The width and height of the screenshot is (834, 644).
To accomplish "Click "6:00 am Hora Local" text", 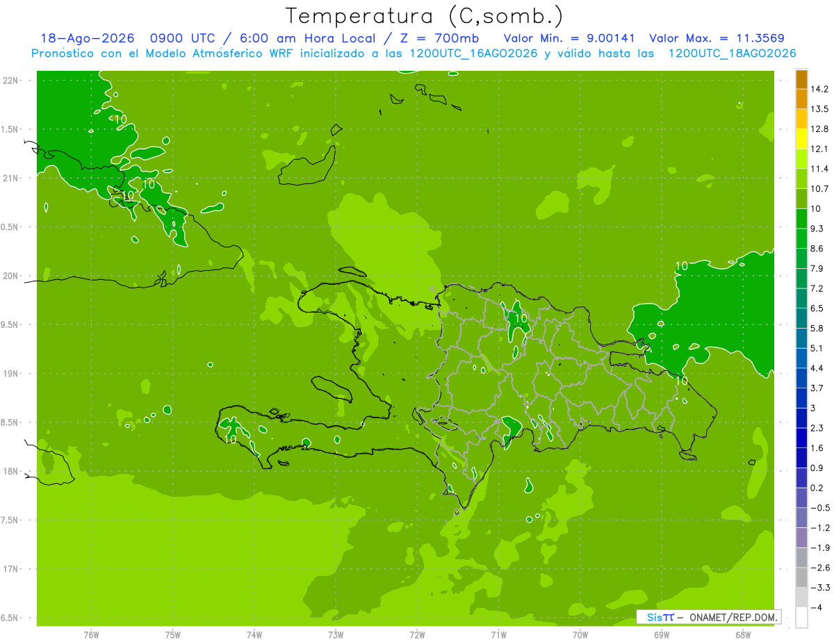I will (x=308, y=38).
